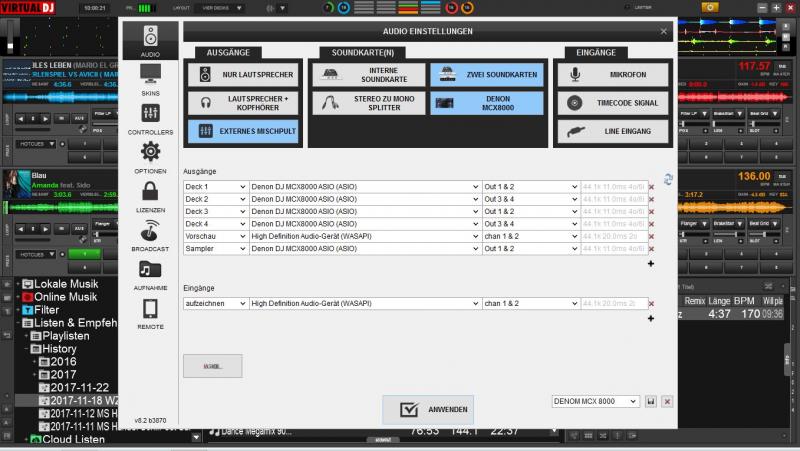Click the Ausgänge header tab
This screenshot has width=800, height=451.
click(x=228, y=53)
